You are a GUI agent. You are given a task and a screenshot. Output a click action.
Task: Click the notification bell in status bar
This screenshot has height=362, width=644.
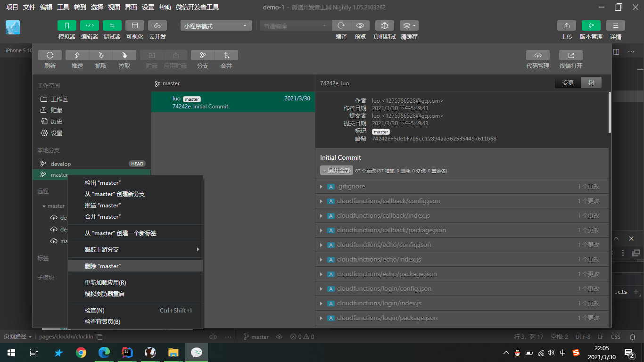[x=633, y=337]
